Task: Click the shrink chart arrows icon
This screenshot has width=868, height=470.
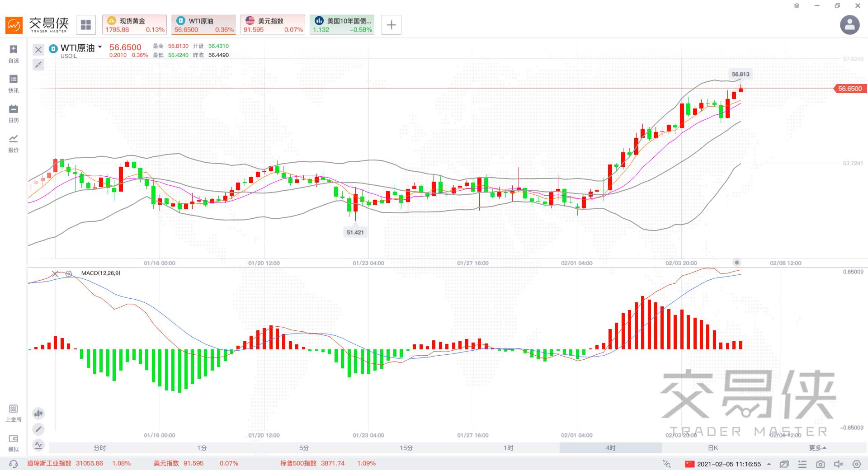Action: 38,65
